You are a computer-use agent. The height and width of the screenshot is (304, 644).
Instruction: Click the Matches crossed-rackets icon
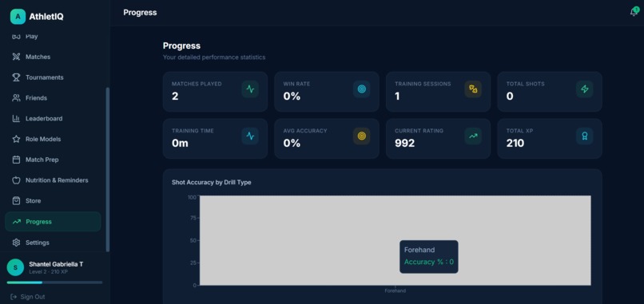[16, 57]
